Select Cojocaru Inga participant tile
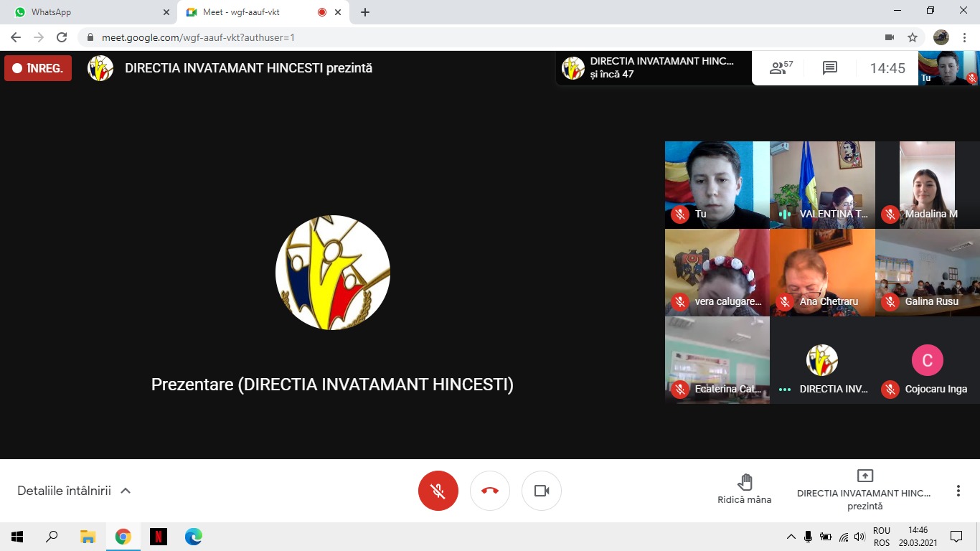The height and width of the screenshot is (551, 980). tap(928, 360)
